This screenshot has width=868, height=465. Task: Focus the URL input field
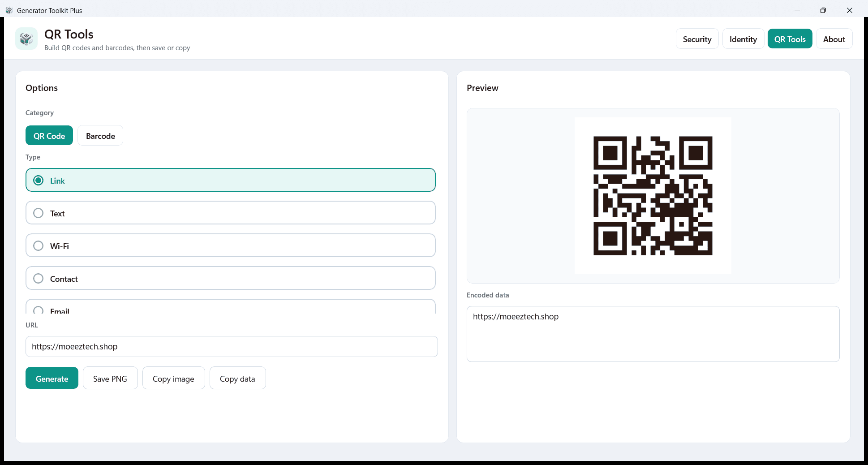tap(232, 346)
